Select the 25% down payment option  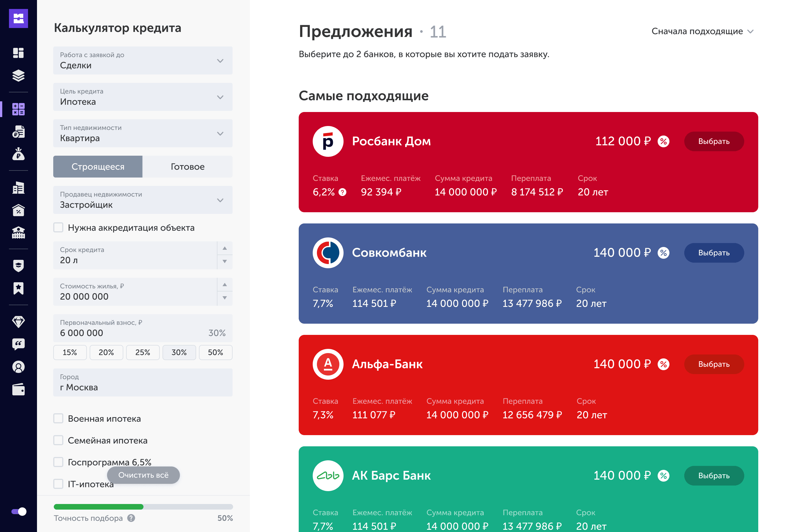143,353
